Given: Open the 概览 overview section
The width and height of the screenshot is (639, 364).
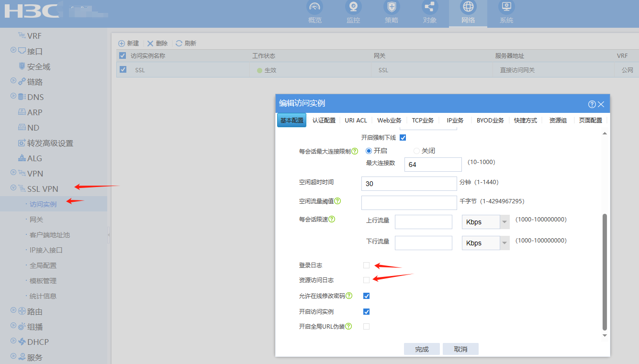Looking at the screenshot, I should pyautogui.click(x=314, y=13).
